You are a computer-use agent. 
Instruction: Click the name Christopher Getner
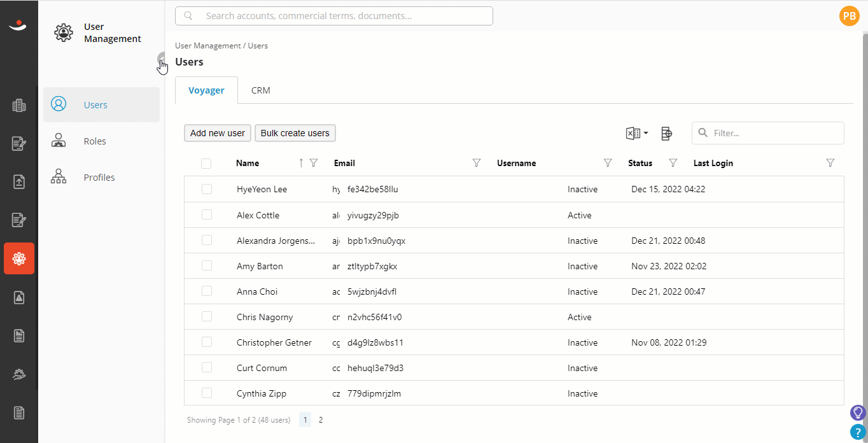pyautogui.click(x=274, y=342)
